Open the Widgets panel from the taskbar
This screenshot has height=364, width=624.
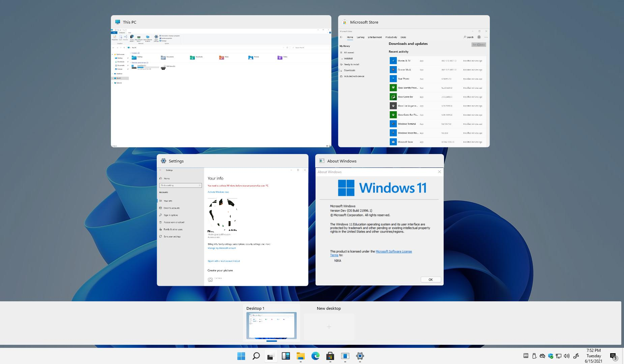(x=286, y=356)
